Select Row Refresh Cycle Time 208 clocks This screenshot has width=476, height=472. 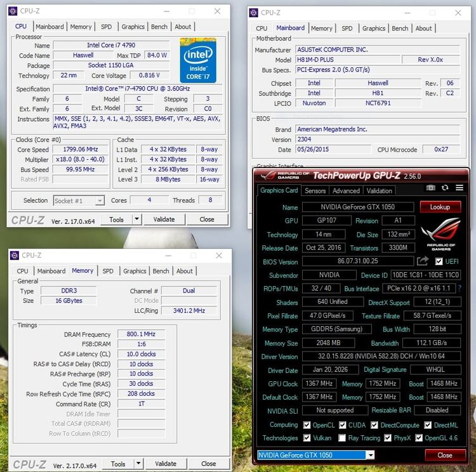tap(141, 394)
